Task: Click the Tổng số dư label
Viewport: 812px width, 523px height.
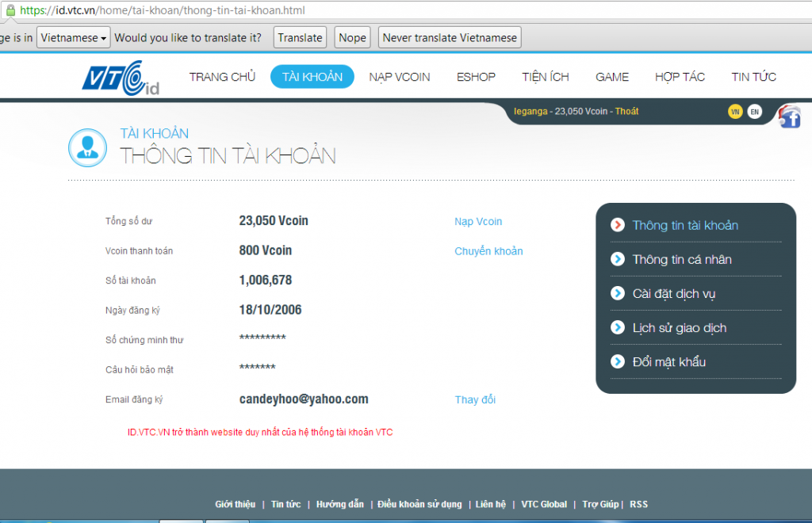Action: tap(129, 221)
